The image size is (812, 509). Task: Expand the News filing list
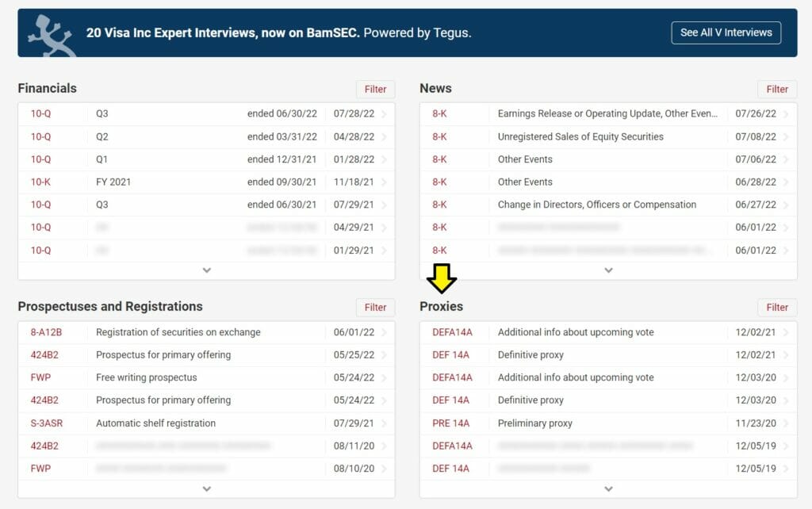[609, 270]
